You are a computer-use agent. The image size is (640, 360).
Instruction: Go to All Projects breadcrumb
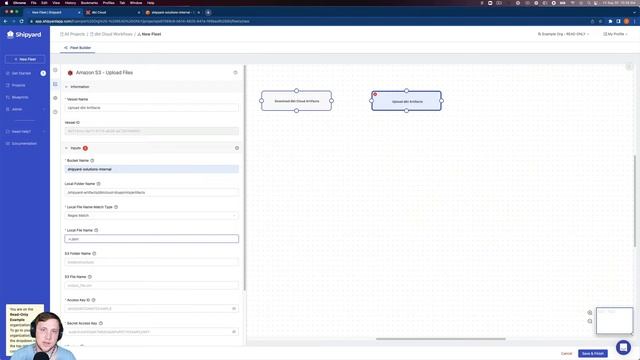(x=73, y=34)
